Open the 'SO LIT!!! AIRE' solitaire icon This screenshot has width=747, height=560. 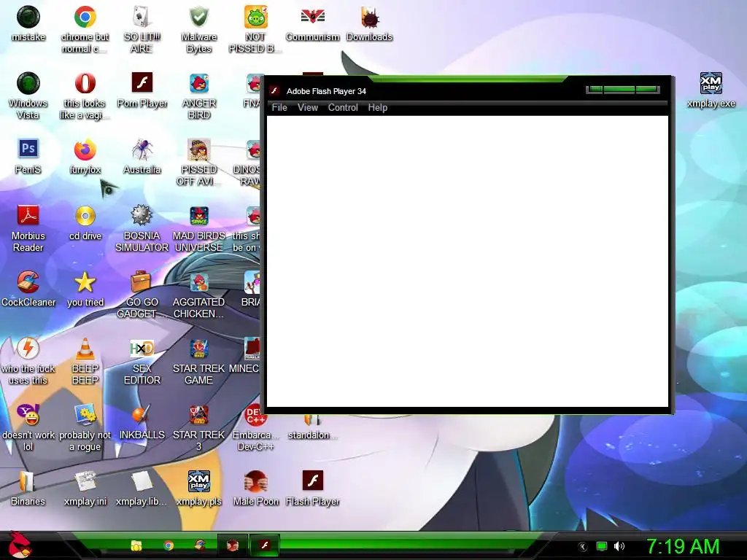(x=142, y=28)
